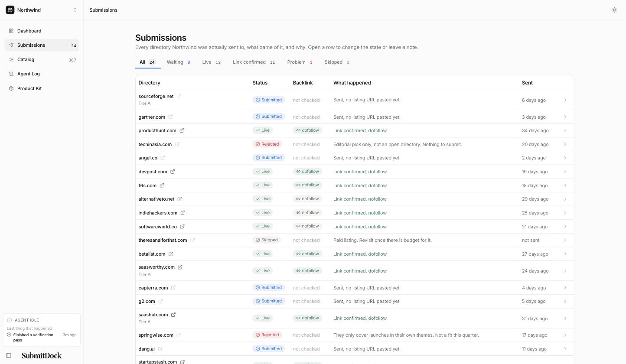Open Submissions in the sidebar
626x364 pixels.
point(42,45)
